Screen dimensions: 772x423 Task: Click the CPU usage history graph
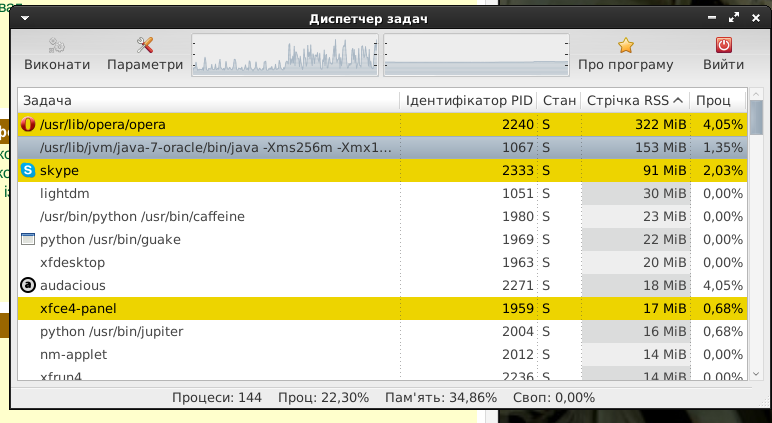(285, 55)
